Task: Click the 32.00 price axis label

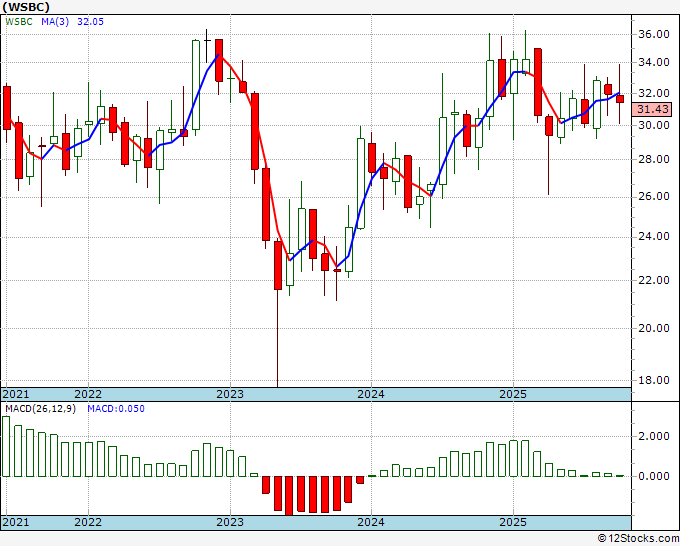Action: (x=654, y=93)
